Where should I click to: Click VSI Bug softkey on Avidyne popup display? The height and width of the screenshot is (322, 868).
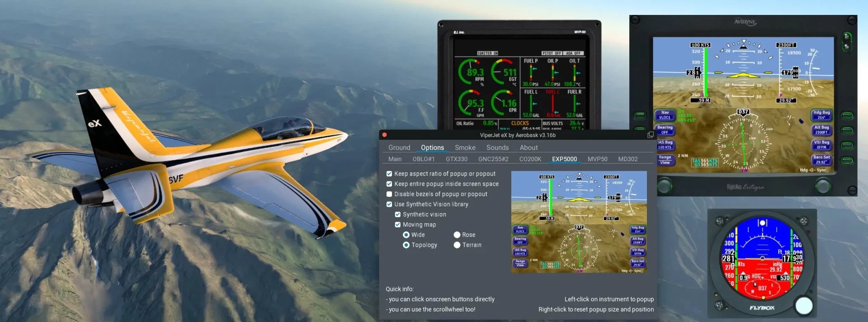pyautogui.click(x=821, y=145)
